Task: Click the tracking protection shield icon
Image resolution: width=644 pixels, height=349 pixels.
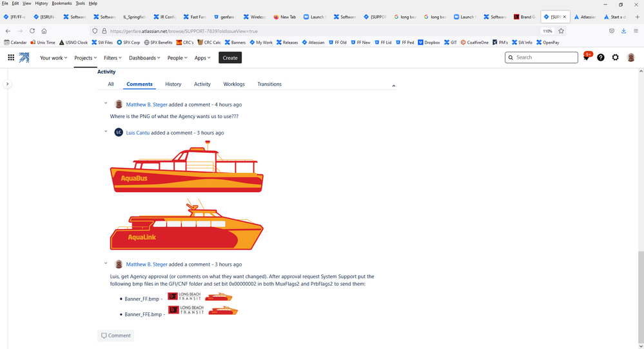Action: point(95,31)
